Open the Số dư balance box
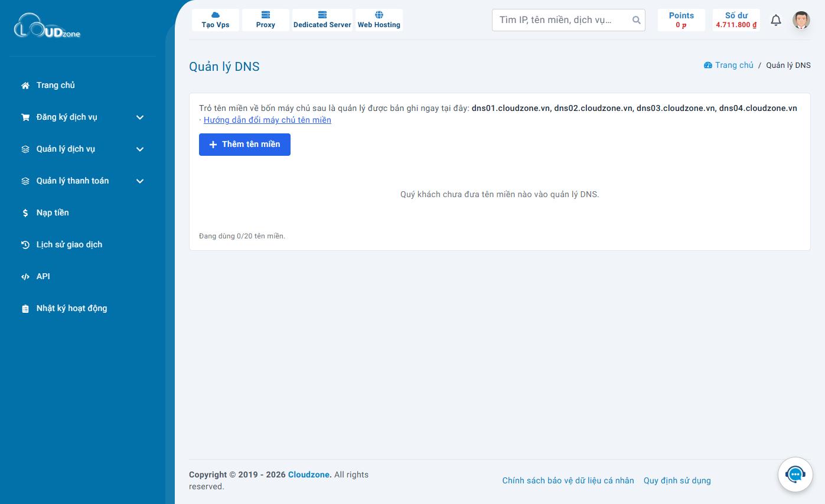Image resolution: width=825 pixels, height=504 pixels. (x=736, y=20)
